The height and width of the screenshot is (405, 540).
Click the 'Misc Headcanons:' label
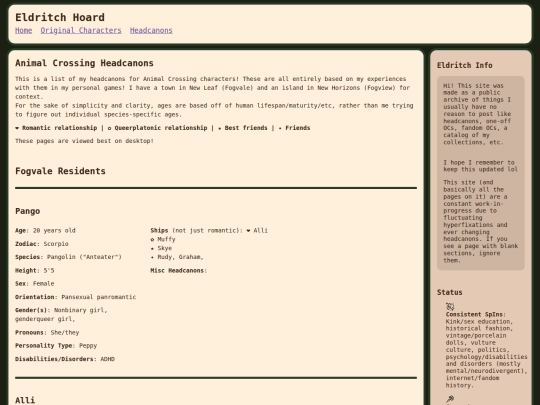(x=178, y=270)
